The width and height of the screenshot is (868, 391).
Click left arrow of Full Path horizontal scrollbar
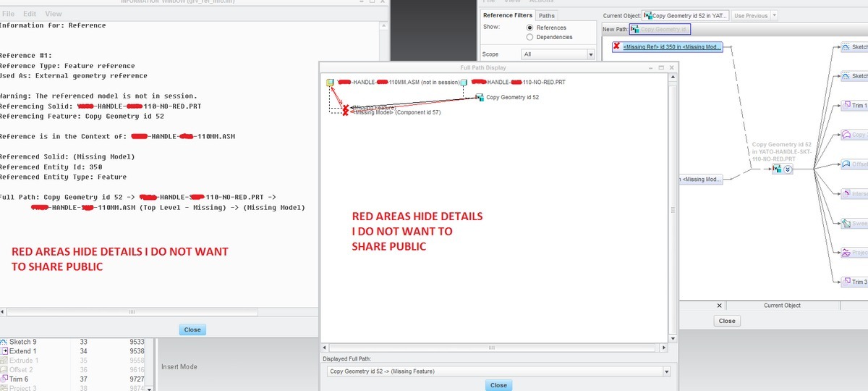[325, 348]
